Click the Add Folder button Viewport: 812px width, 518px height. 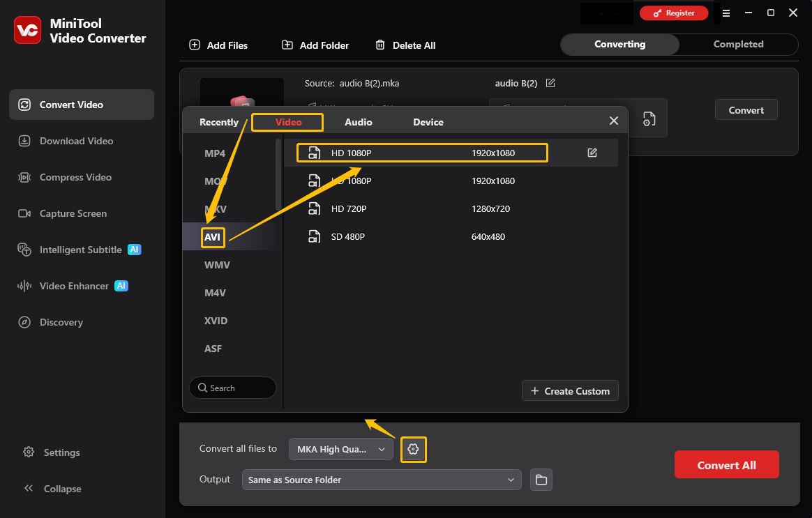pos(315,45)
